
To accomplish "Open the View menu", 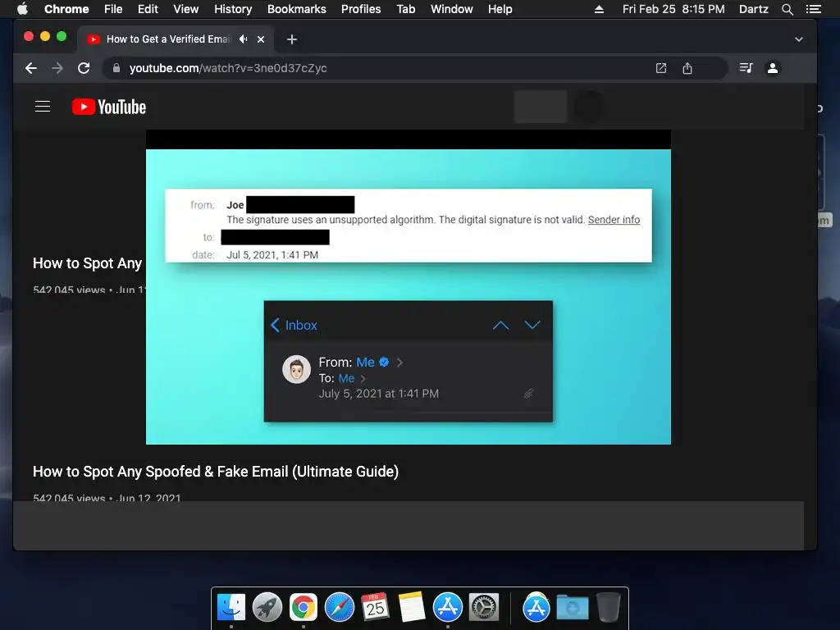I will pyautogui.click(x=186, y=9).
